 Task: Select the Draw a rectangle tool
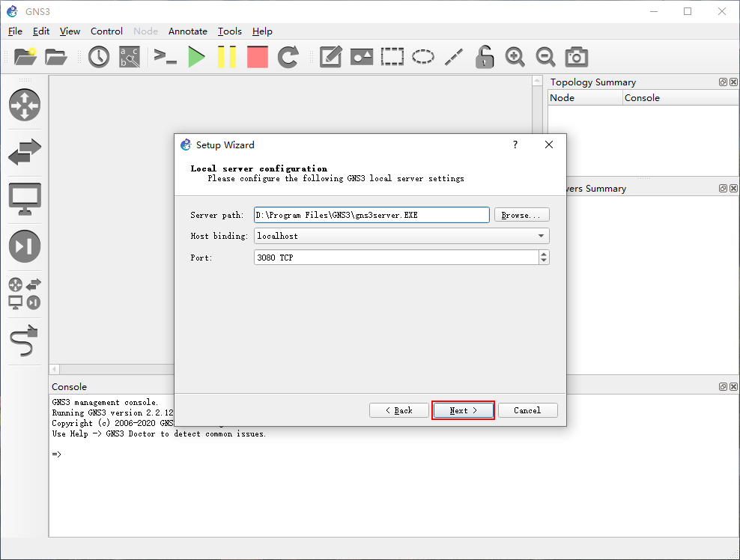(392, 57)
